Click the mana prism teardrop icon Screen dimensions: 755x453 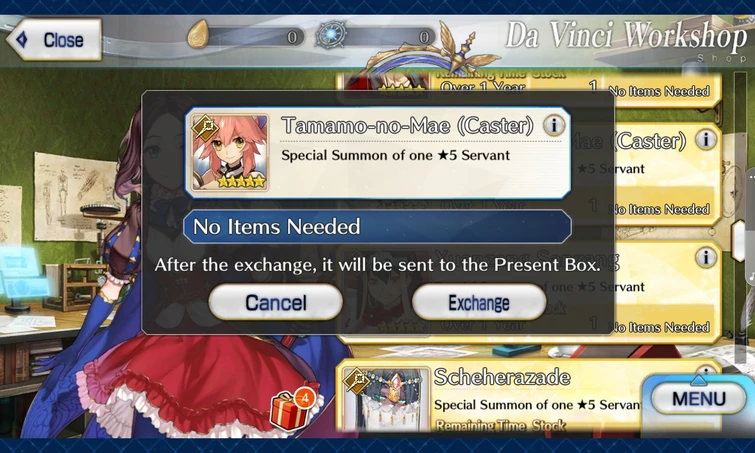point(198,35)
